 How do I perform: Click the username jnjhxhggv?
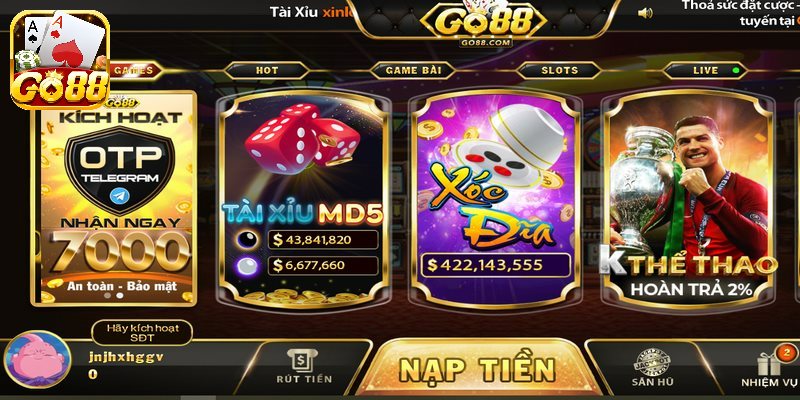(127, 357)
